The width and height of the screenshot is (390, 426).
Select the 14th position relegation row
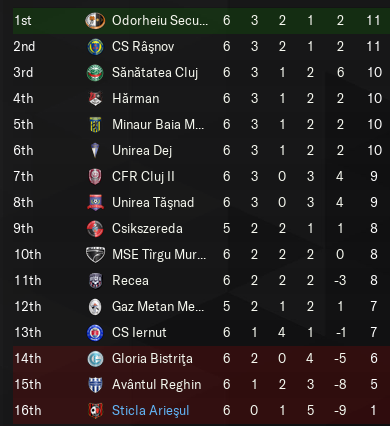(x=201, y=359)
